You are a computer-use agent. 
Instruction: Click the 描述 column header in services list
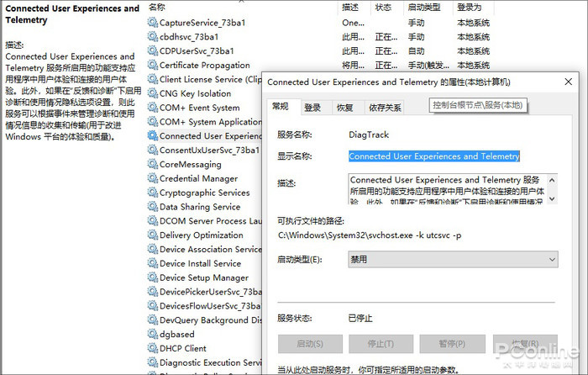[350, 7]
